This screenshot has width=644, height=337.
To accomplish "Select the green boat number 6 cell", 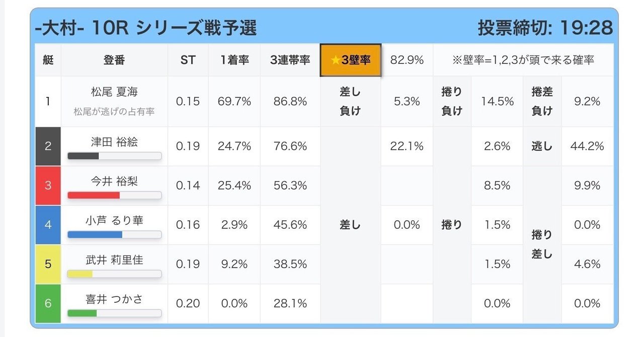I will pos(48,303).
